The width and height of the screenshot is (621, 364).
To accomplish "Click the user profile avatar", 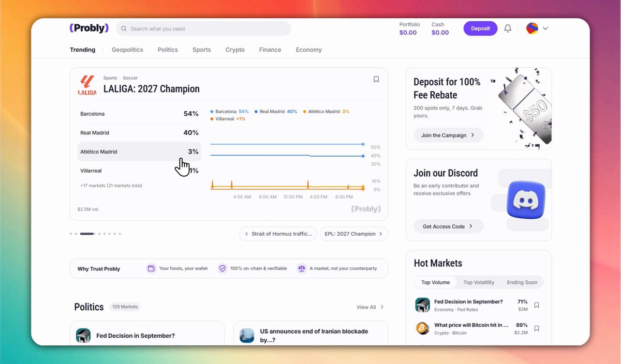I will tap(532, 28).
